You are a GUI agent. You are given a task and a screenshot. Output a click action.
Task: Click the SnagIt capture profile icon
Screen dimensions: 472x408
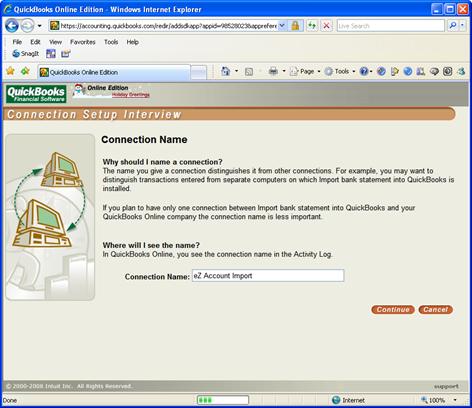coord(66,53)
